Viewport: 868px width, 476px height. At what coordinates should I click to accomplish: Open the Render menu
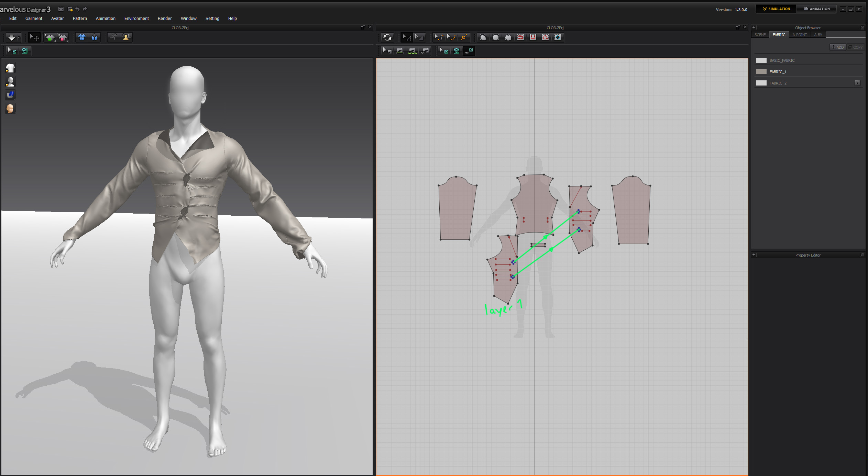165,19
